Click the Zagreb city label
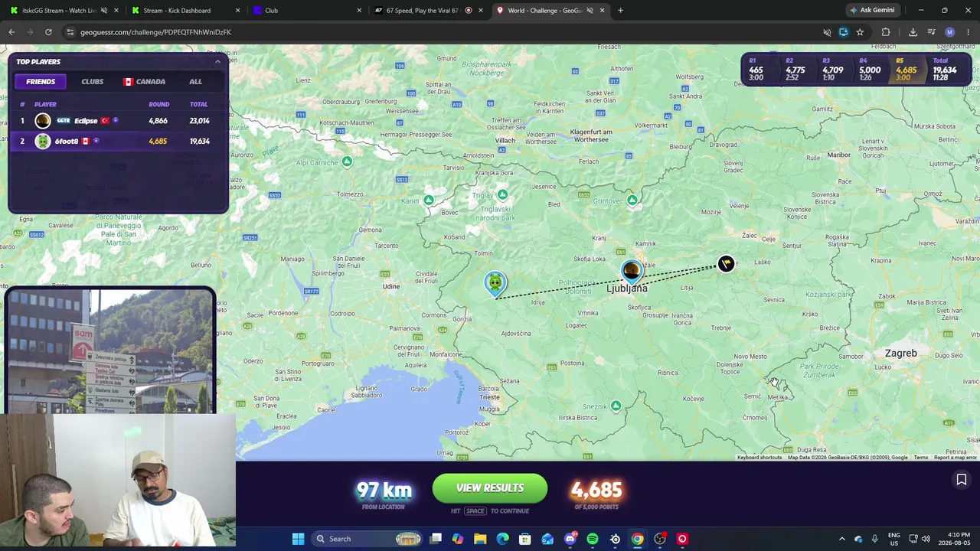The height and width of the screenshot is (551, 980). 900,354
